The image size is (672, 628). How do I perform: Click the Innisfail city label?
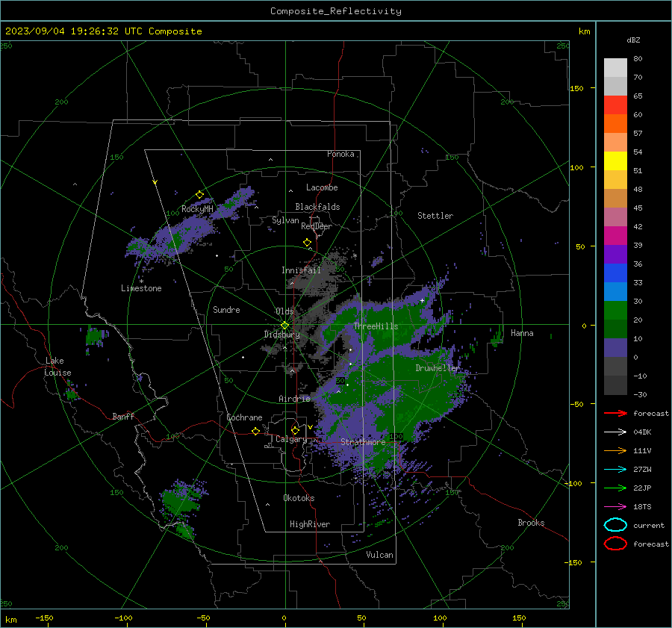click(x=302, y=270)
